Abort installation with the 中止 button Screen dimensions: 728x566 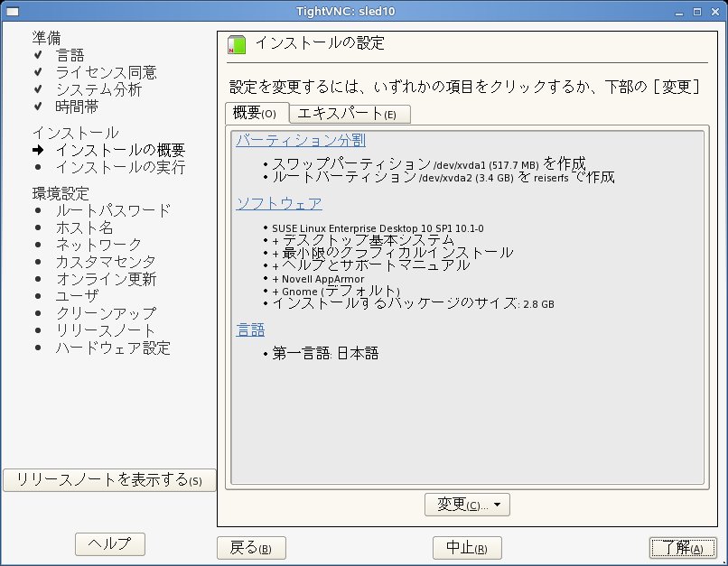467,548
